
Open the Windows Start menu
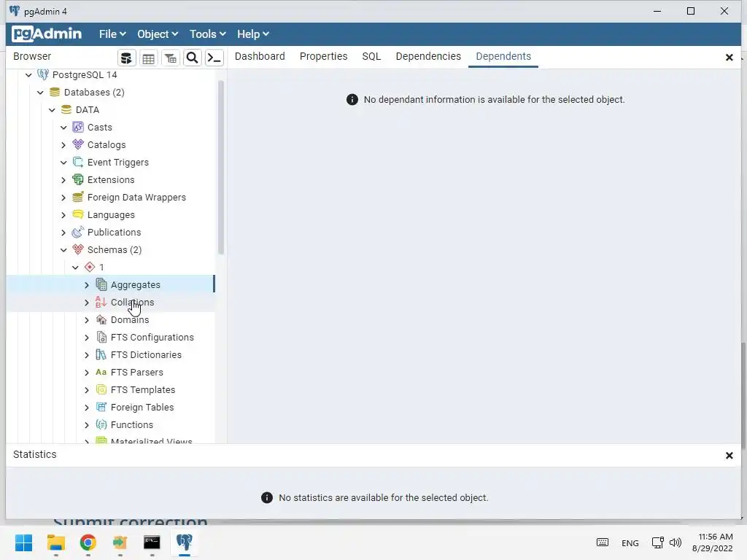coord(24,542)
